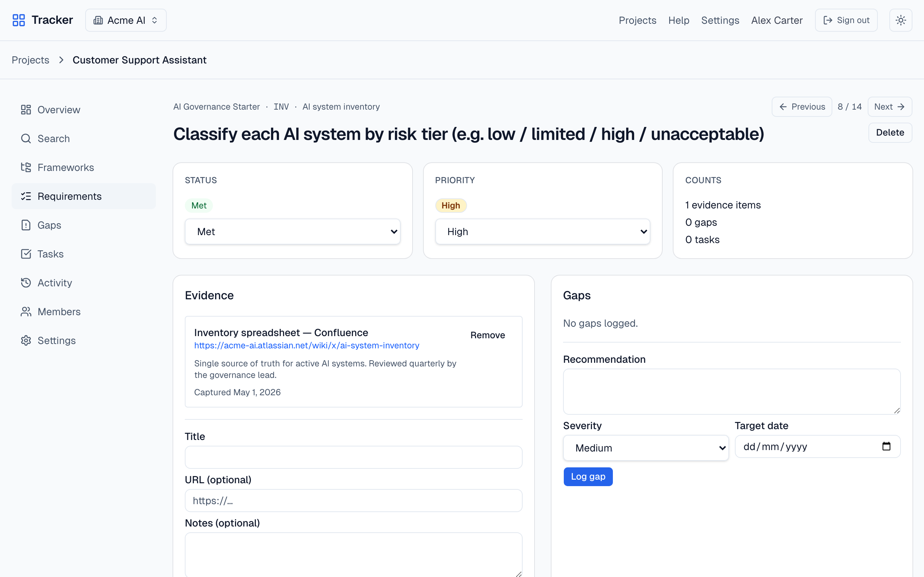Open the Confluence ai-system-inventory link

coord(306,345)
